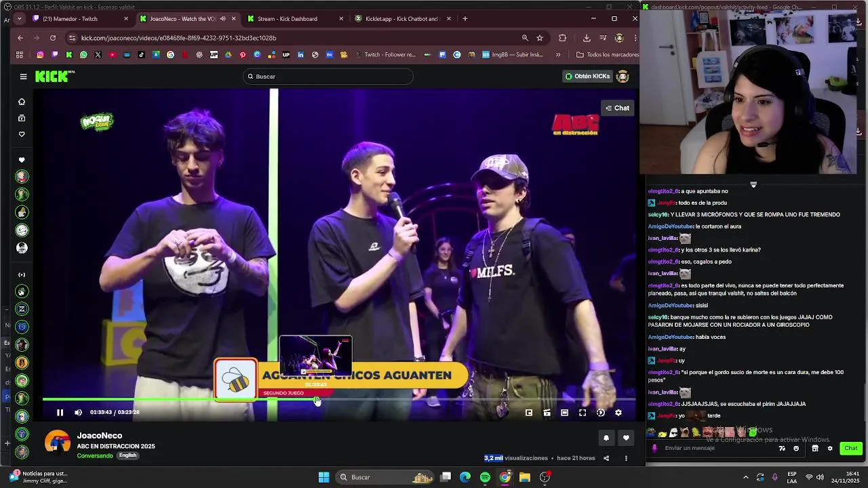This screenshot has width=868, height=488.
Task: Enable picture-in-picture mini player
Action: pos(529,412)
